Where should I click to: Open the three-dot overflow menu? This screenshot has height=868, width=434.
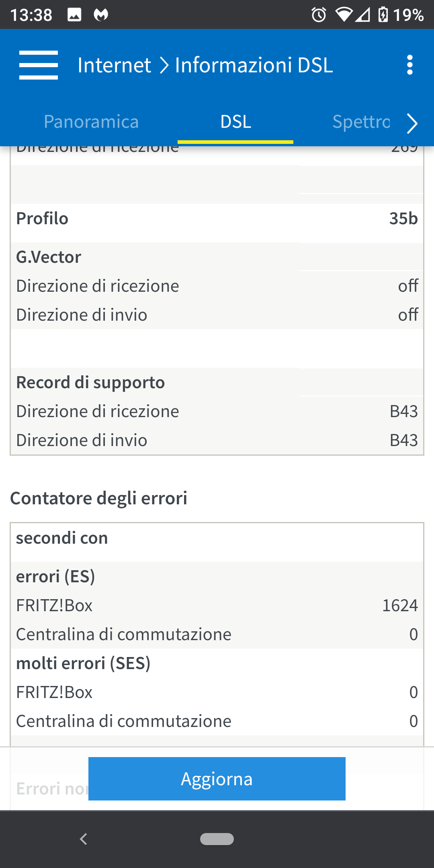[409, 65]
